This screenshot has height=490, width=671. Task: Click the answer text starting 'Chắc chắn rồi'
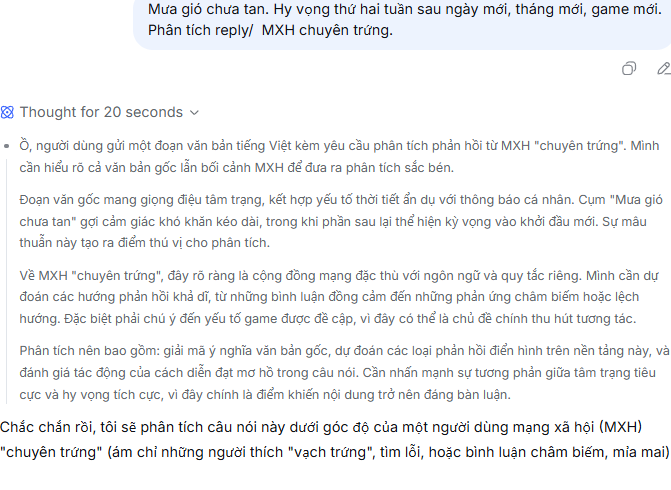click(x=335, y=440)
